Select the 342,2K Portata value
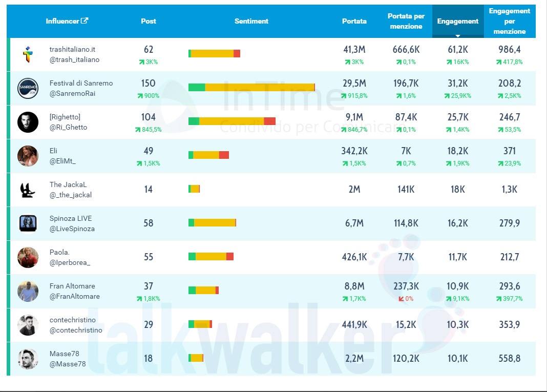Image resolution: width=547 pixels, height=392 pixels. [x=354, y=151]
